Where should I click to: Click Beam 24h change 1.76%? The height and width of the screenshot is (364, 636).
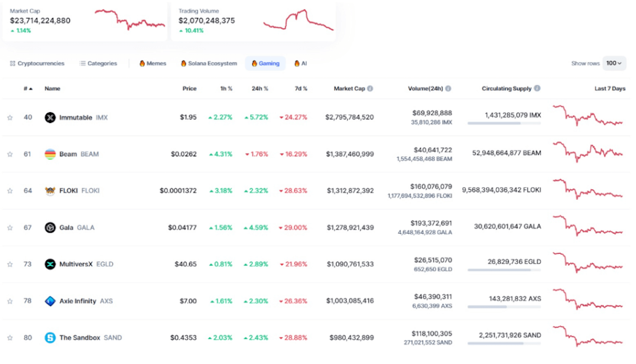click(x=257, y=154)
